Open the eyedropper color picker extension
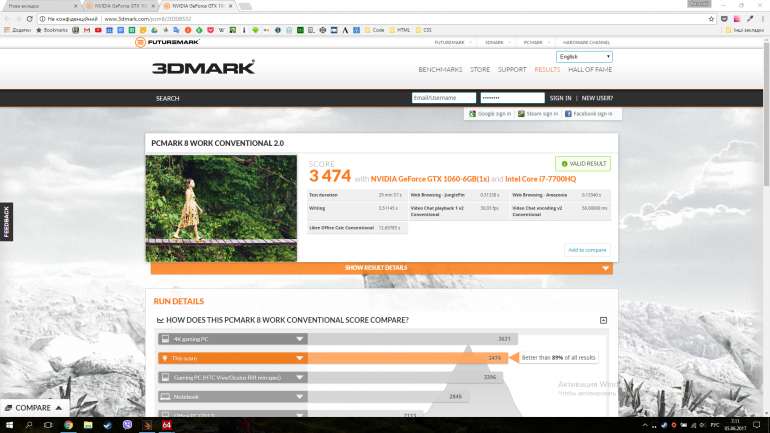Viewport: 770px width, 433px height. point(750,19)
